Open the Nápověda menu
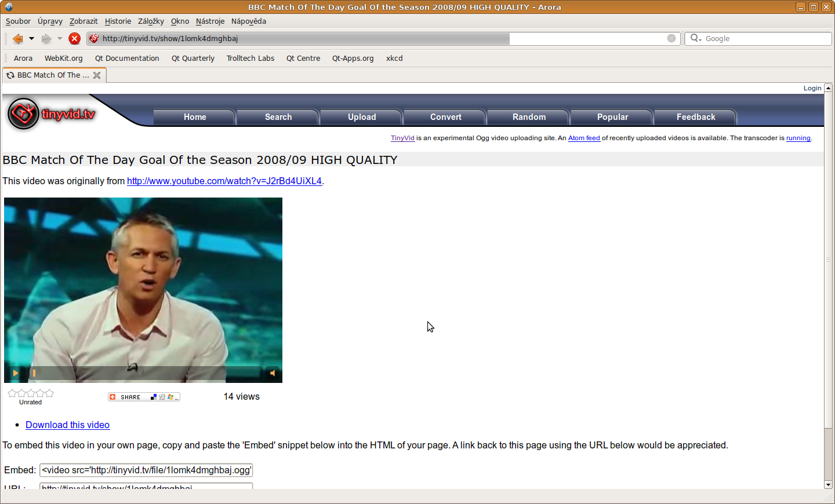Image resolution: width=835 pixels, height=504 pixels. pos(248,21)
